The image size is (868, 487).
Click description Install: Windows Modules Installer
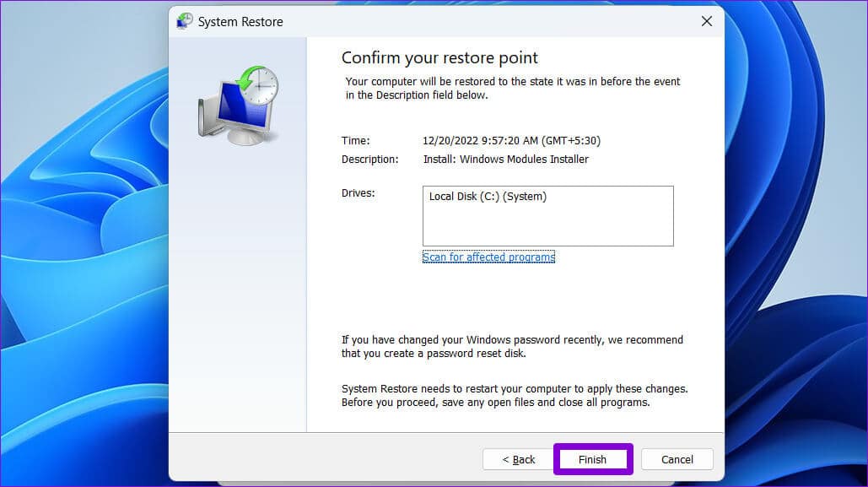click(506, 159)
